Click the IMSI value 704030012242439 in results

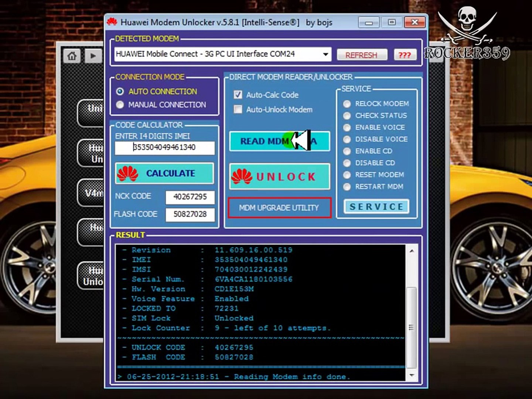coord(251,269)
